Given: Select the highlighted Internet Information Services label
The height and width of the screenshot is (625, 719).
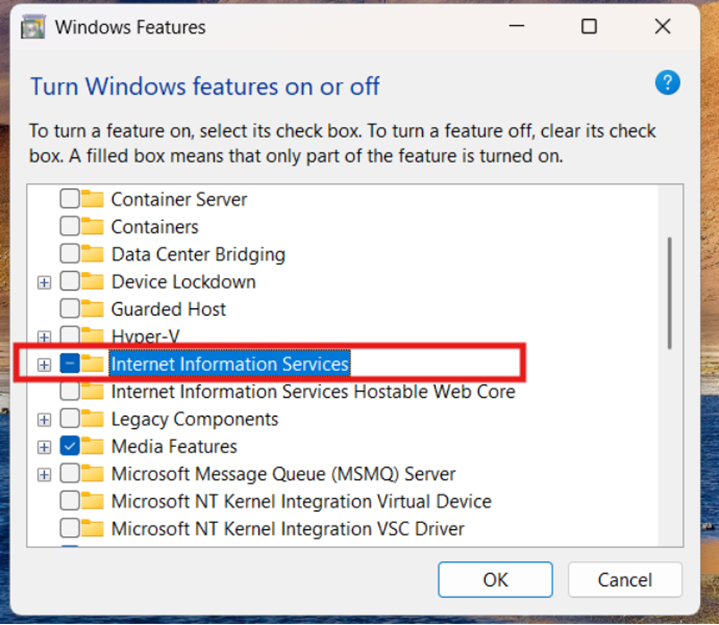Looking at the screenshot, I should click(x=230, y=364).
